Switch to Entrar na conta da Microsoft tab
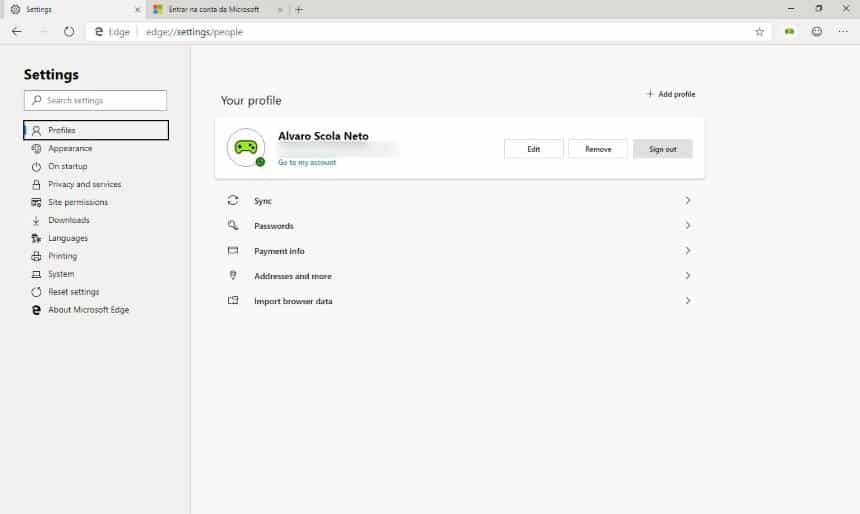This screenshot has width=860, height=514. coord(218,9)
